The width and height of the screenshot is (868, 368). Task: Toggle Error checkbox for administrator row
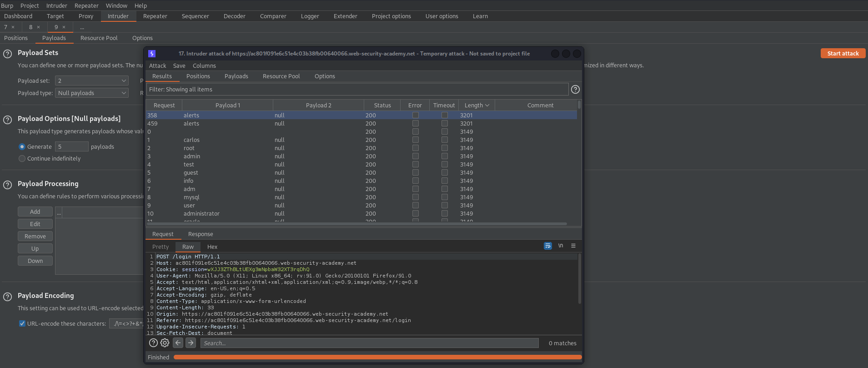click(x=416, y=213)
